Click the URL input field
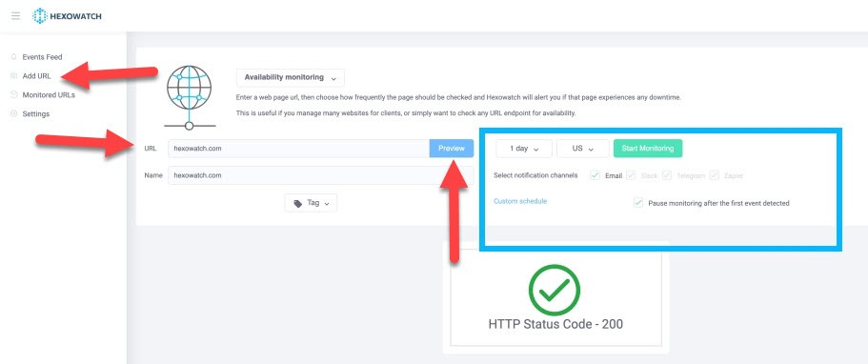Image resolution: width=868 pixels, height=364 pixels. pos(299,149)
